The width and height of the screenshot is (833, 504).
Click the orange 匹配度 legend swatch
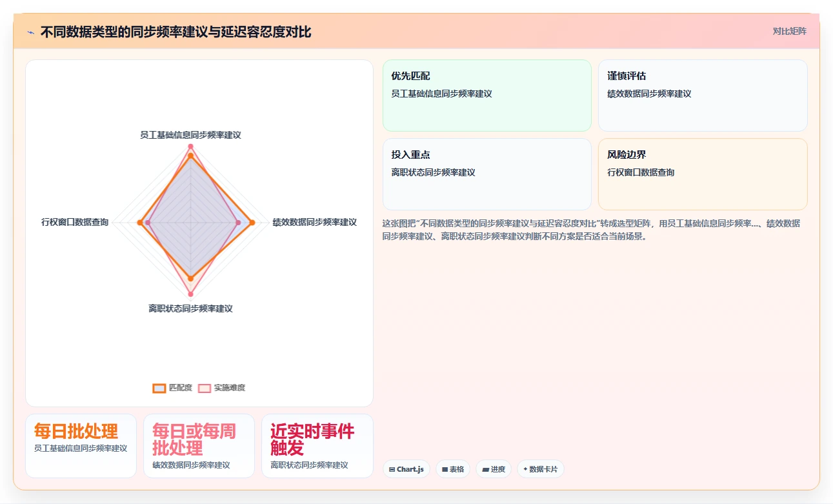159,388
